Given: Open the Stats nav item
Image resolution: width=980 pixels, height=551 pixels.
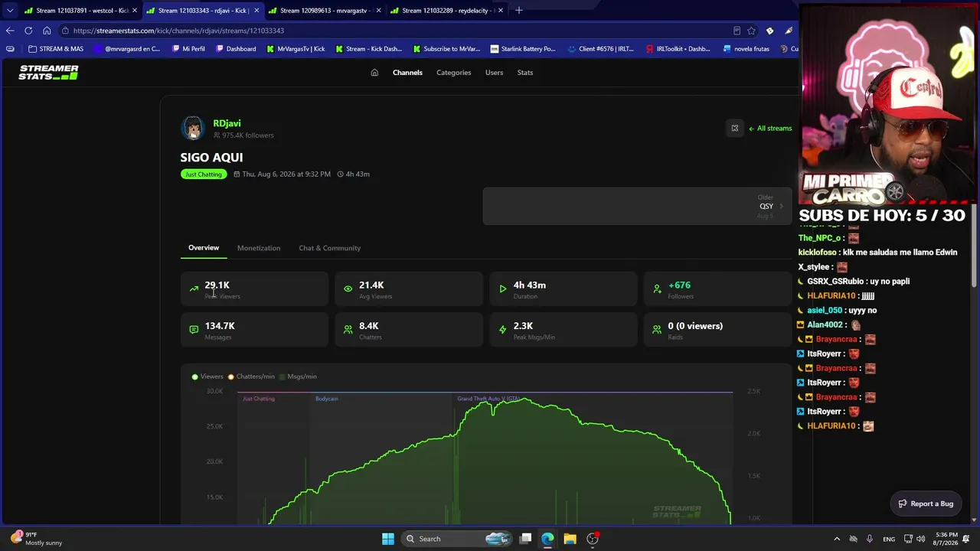Looking at the screenshot, I should (524, 73).
